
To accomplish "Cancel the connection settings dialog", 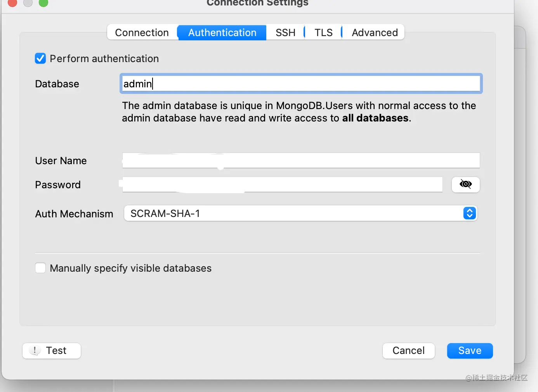I will [408, 350].
